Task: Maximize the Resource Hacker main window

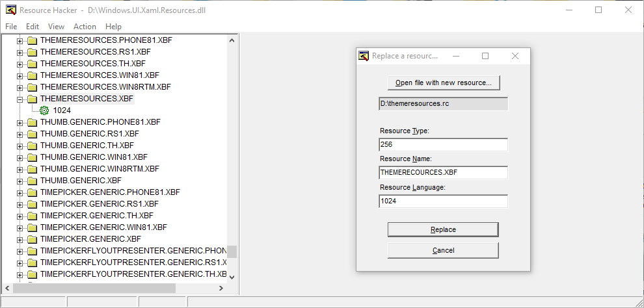Action: 598,10
